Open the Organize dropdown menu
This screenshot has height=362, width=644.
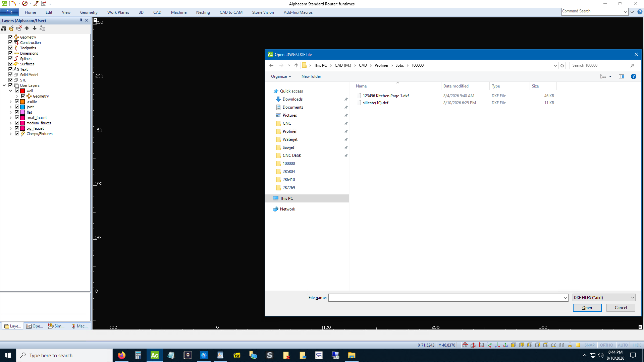(x=281, y=76)
